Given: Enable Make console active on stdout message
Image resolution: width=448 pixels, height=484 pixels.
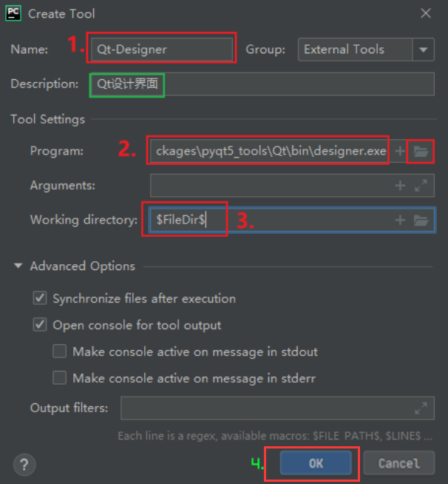Looking at the screenshot, I should (59, 352).
